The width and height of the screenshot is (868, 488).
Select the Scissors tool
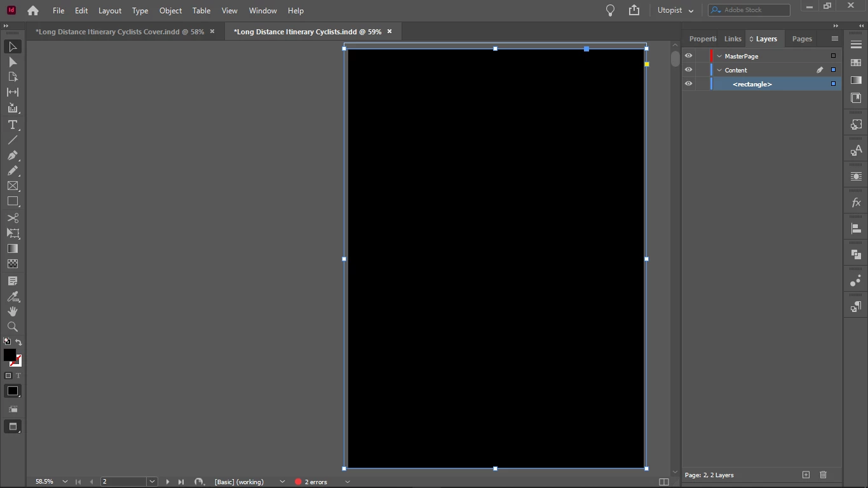13,218
